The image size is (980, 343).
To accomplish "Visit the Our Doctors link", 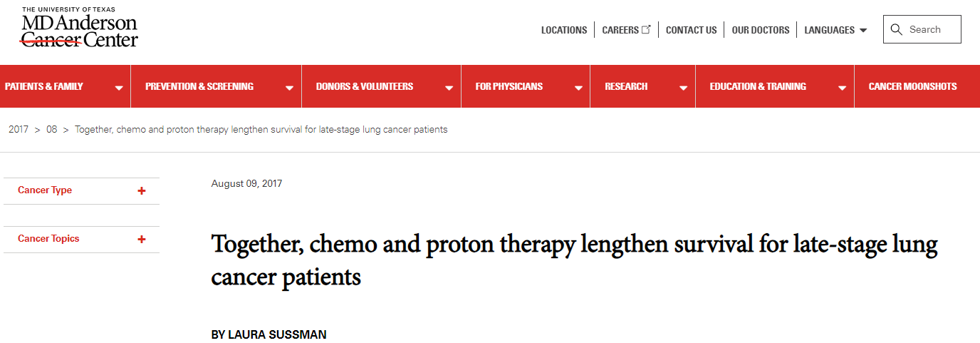I will pos(761,30).
